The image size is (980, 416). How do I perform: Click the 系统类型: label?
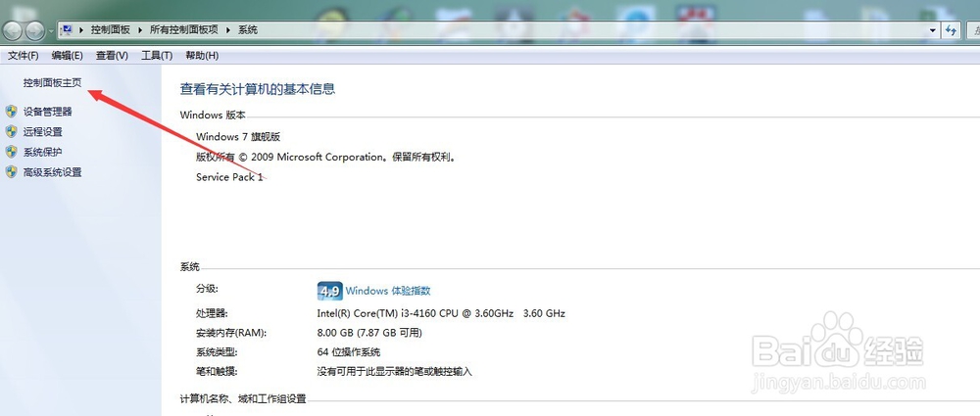click(217, 351)
